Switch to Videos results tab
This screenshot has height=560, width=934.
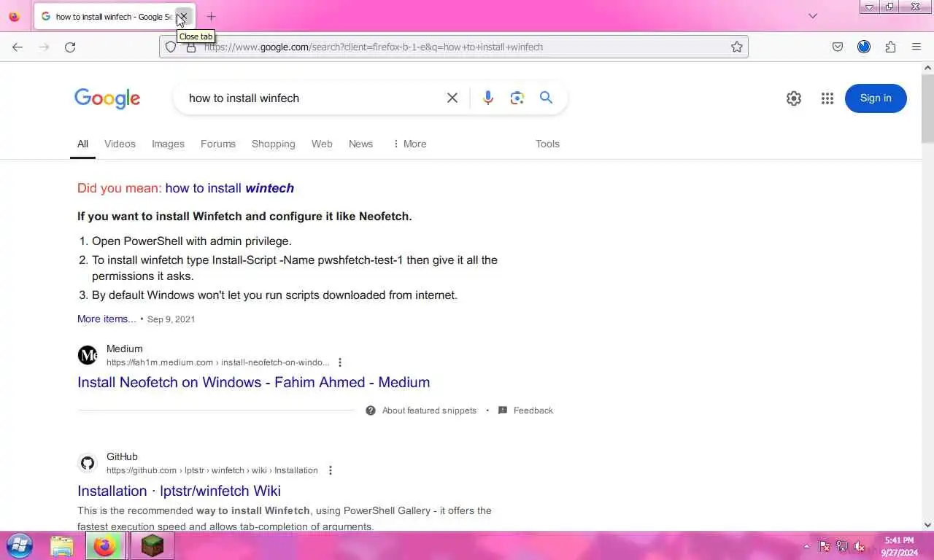[120, 144]
